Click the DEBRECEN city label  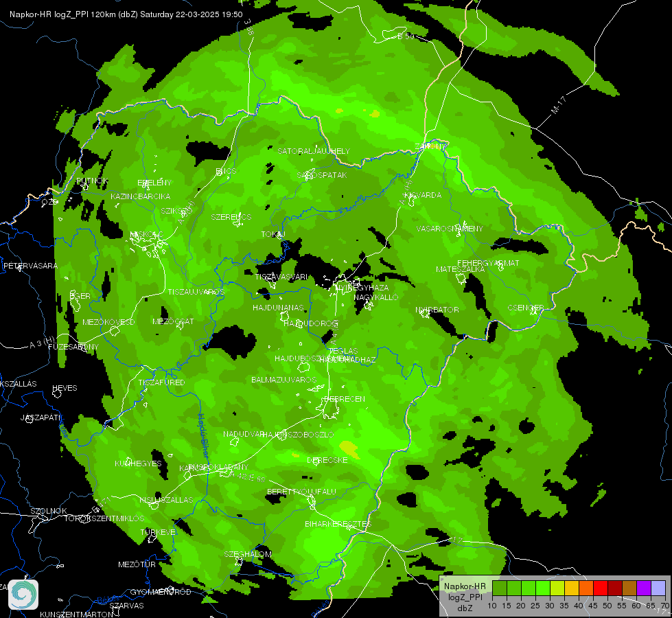tap(345, 399)
